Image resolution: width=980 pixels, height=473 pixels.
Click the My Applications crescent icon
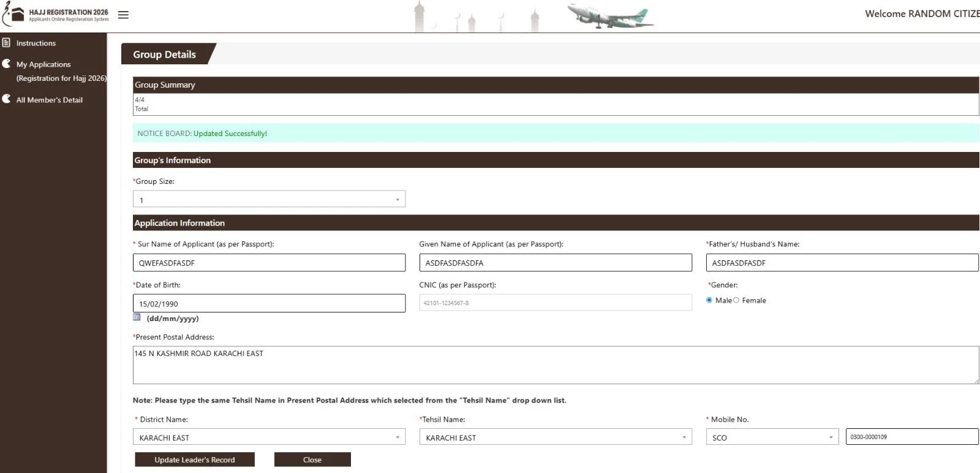(x=6, y=64)
